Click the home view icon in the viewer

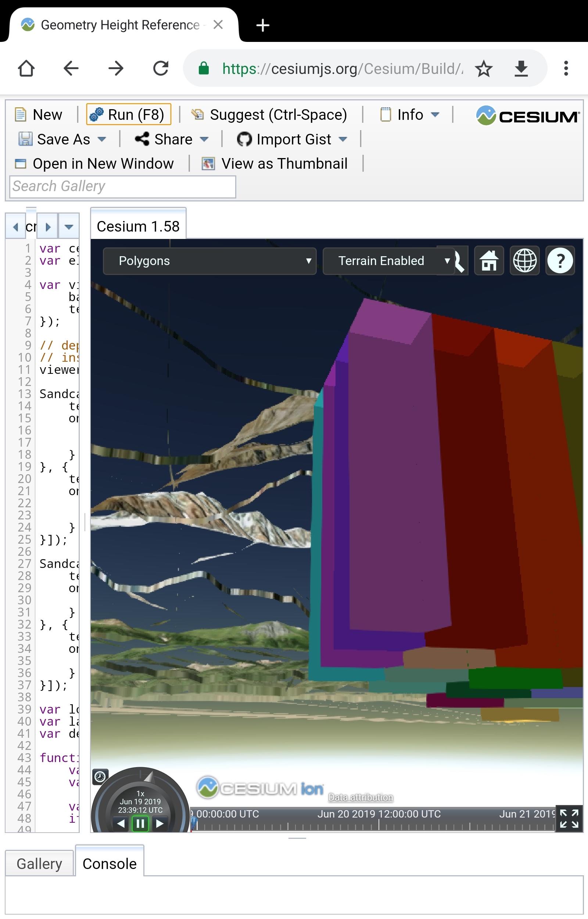click(489, 261)
